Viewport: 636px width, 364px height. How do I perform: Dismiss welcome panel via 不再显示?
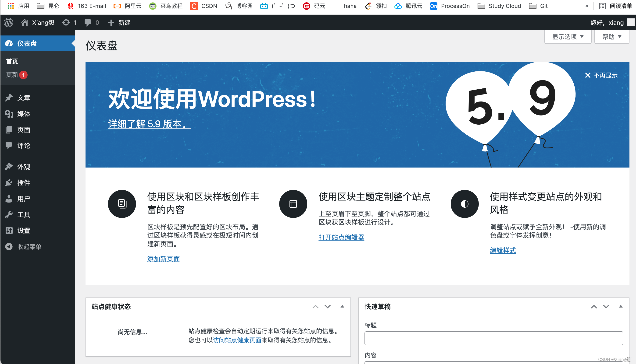(x=601, y=75)
